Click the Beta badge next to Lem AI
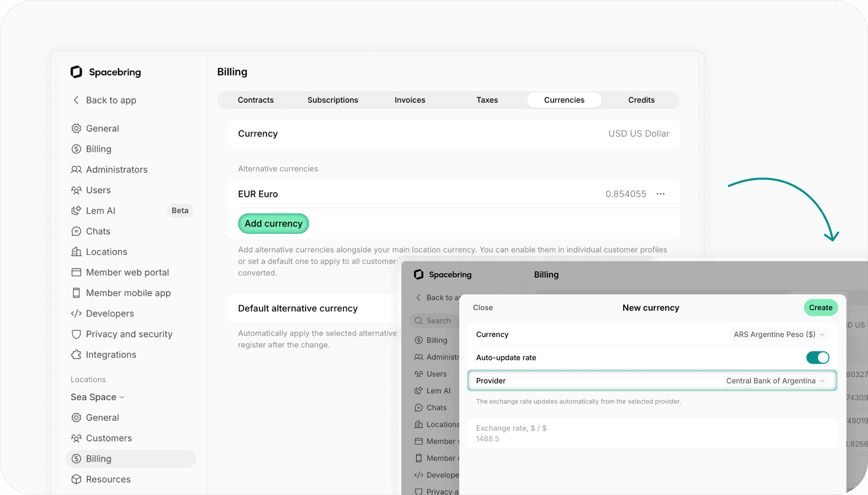 point(180,211)
